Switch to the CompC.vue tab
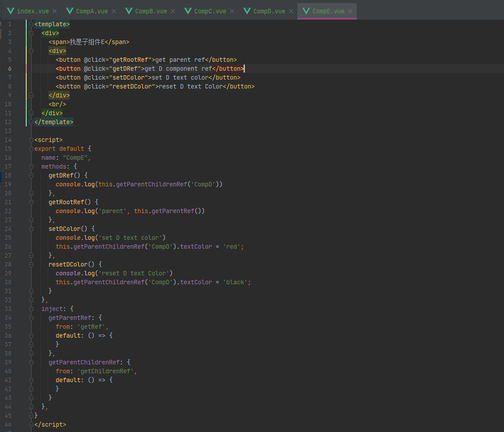This screenshot has height=432, width=504. click(x=210, y=11)
